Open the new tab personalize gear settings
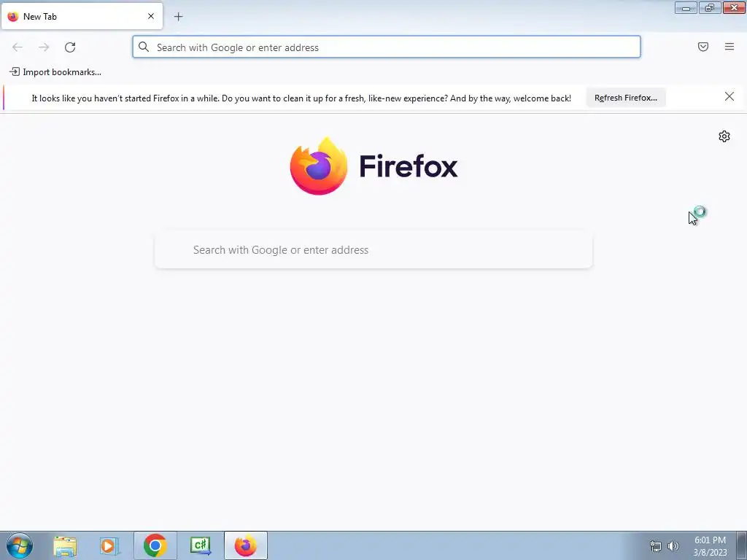 pos(724,136)
